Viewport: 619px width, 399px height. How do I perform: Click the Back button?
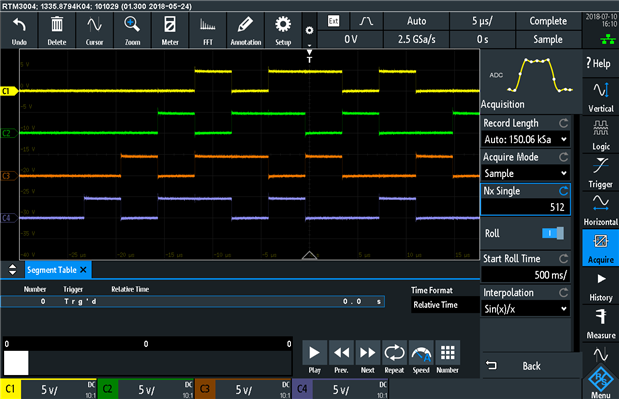coord(531,366)
